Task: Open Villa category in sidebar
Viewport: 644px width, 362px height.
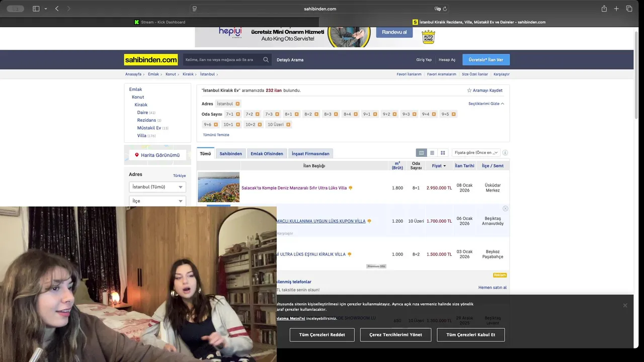Action: click(x=141, y=136)
